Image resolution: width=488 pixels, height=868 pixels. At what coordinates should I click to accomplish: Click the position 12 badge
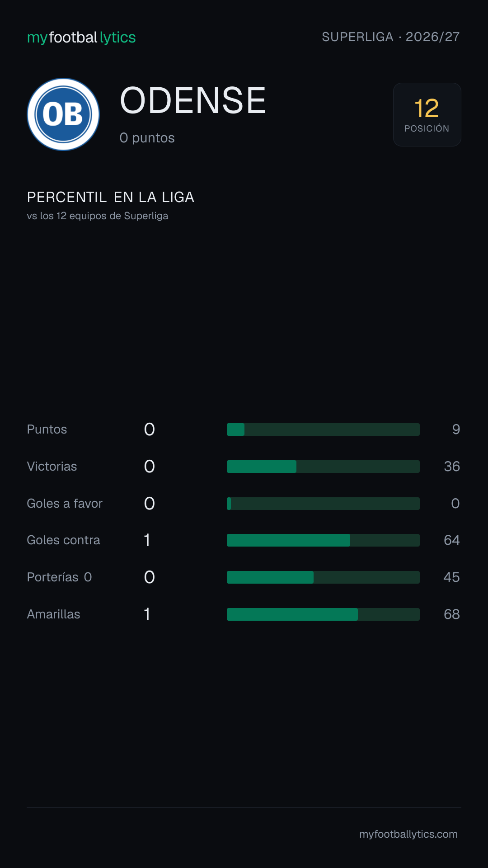pyautogui.click(x=427, y=114)
